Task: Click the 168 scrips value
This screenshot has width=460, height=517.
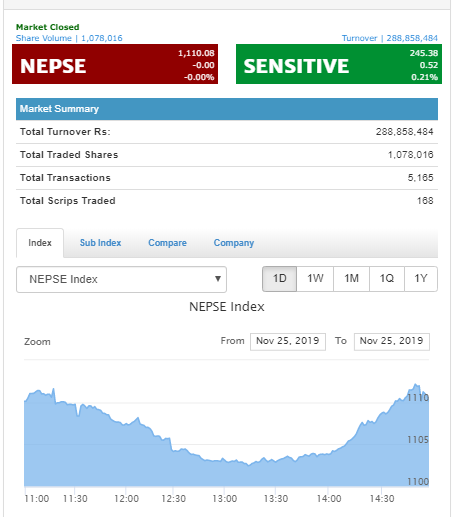Action: point(425,201)
